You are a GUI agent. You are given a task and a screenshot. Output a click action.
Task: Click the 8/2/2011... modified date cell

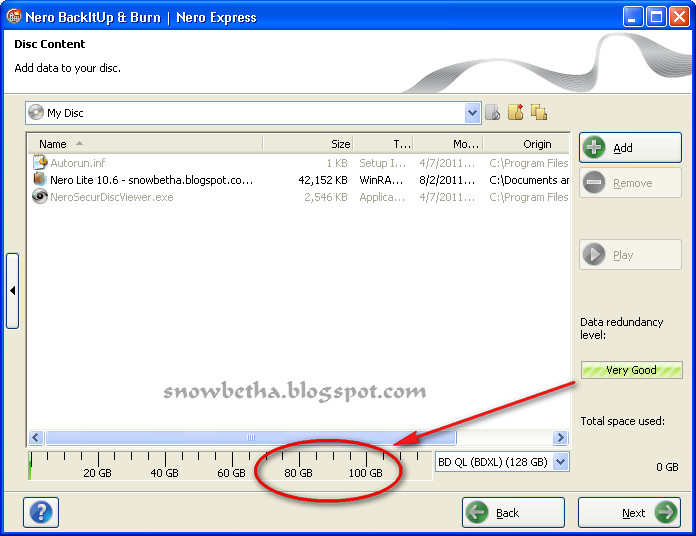click(447, 180)
